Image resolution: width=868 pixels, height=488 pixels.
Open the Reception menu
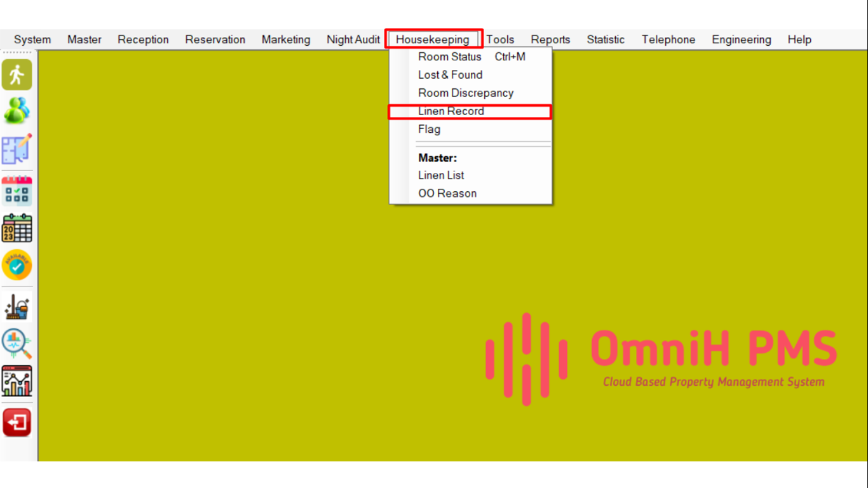(143, 39)
